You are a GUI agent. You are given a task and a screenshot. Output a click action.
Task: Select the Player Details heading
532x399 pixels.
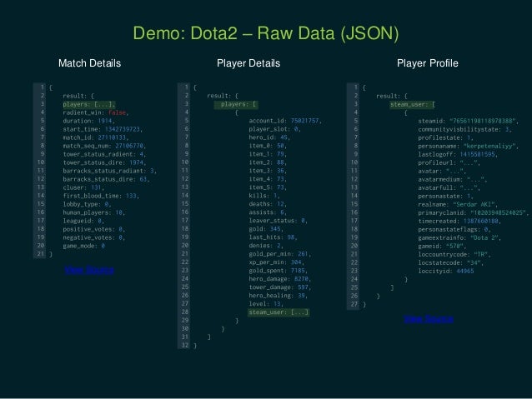[x=248, y=63]
